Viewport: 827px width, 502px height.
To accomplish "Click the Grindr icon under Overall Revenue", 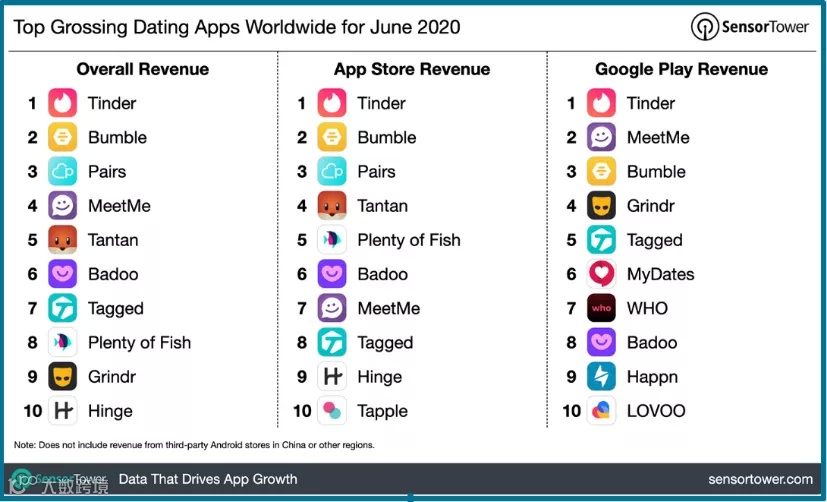I will (x=63, y=376).
